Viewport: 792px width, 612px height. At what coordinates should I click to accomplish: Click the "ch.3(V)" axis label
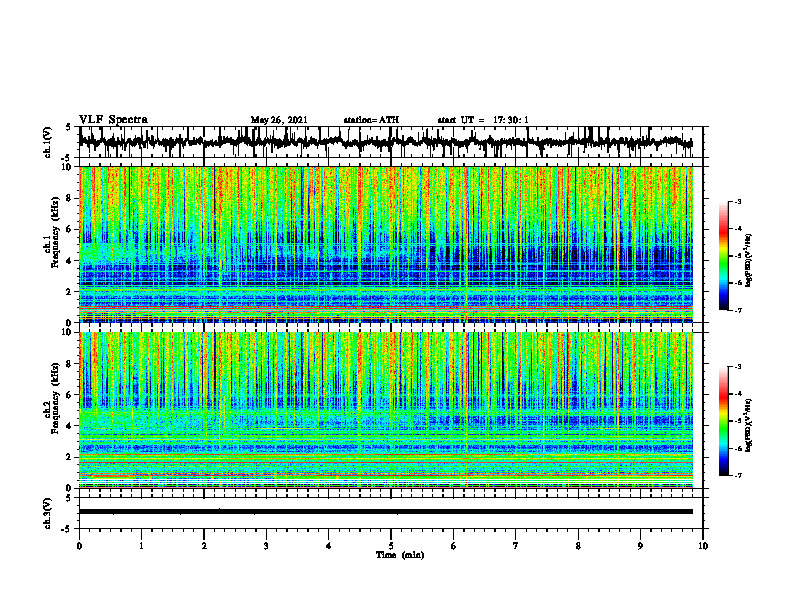pyautogui.click(x=48, y=514)
